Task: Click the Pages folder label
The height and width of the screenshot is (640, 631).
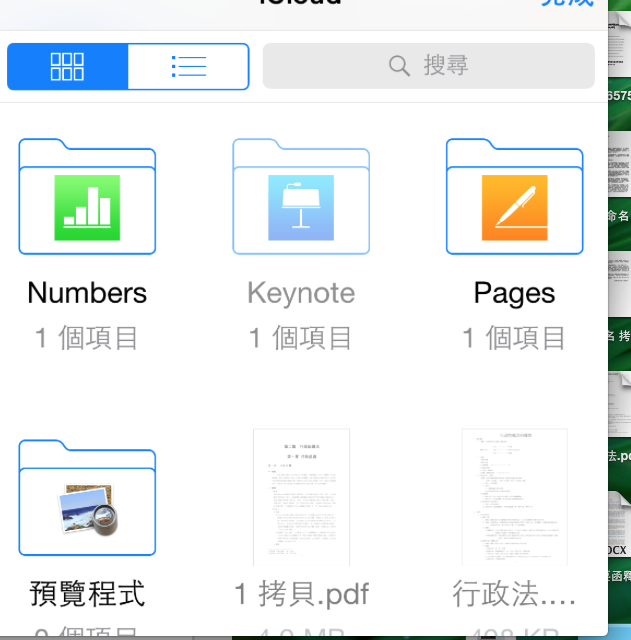Action: tap(515, 293)
